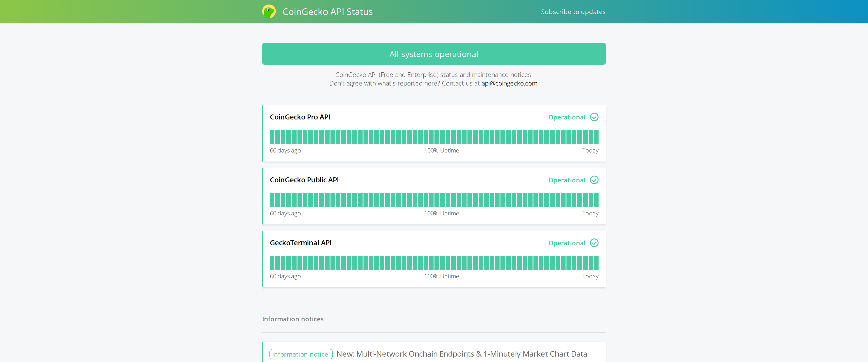
Task: Click the All systems operational banner
Action: pyautogui.click(x=434, y=54)
